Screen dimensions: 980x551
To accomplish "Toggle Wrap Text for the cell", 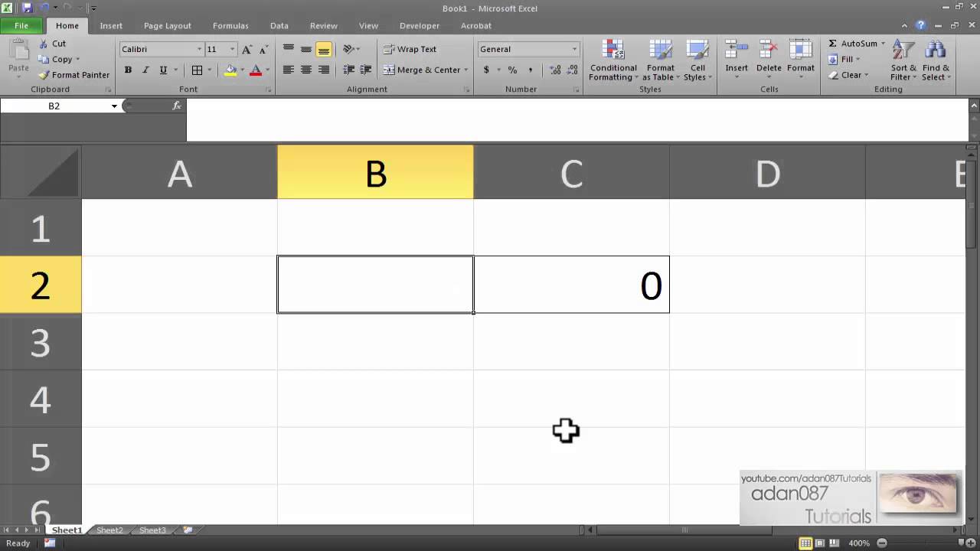I will pyautogui.click(x=410, y=49).
